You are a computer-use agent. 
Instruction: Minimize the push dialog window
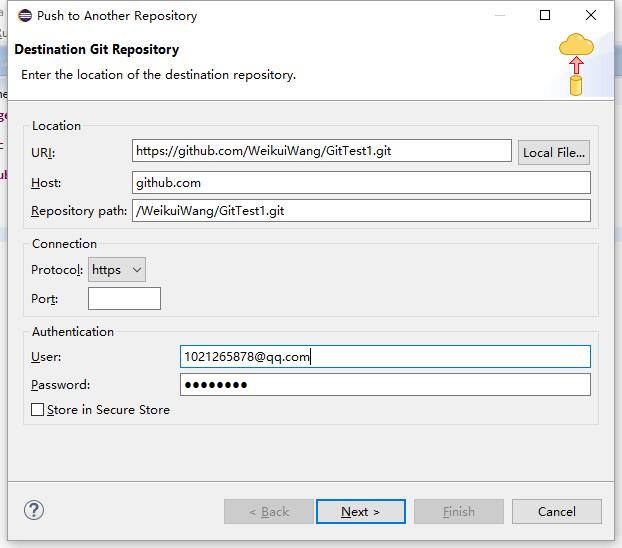pos(499,15)
